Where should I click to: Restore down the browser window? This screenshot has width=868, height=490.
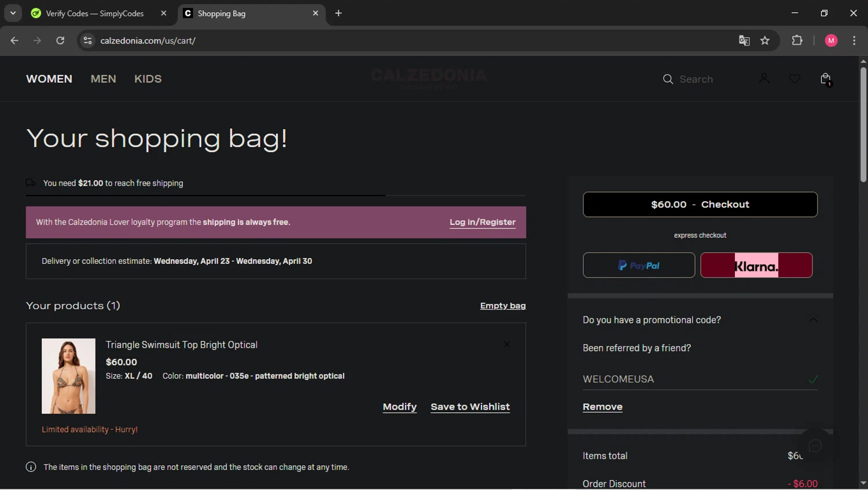pos(824,13)
